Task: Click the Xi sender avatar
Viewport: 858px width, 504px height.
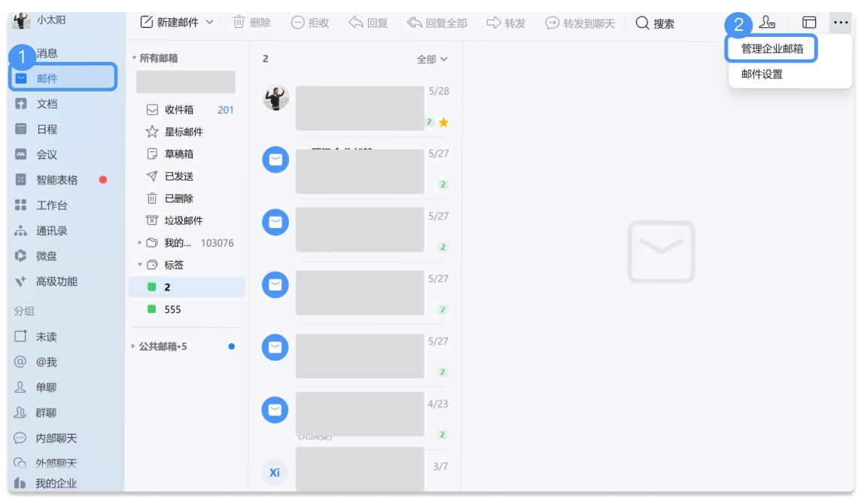Action: click(x=275, y=472)
